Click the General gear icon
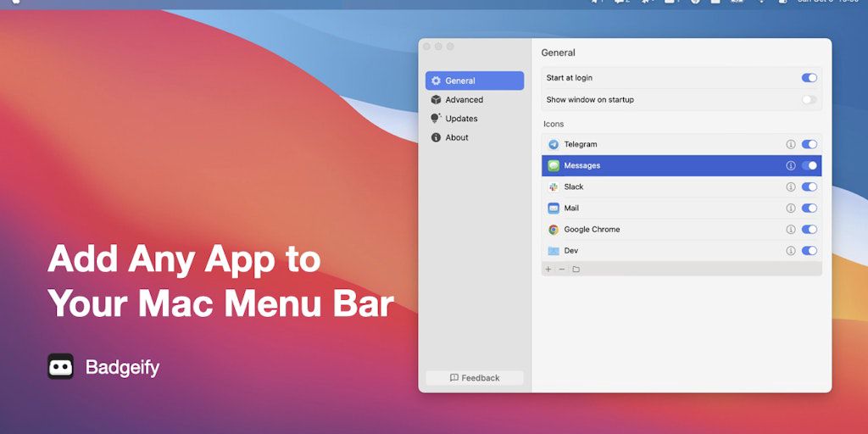 pyautogui.click(x=437, y=81)
